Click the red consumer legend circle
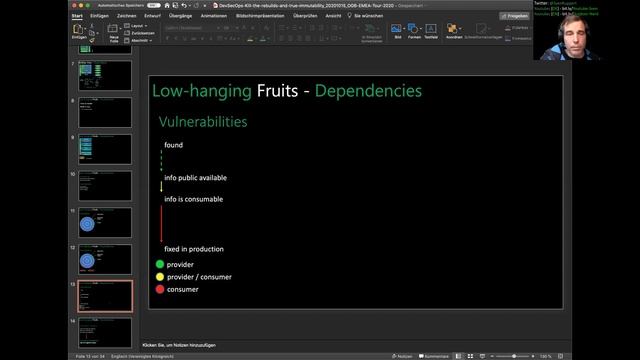 point(160,289)
